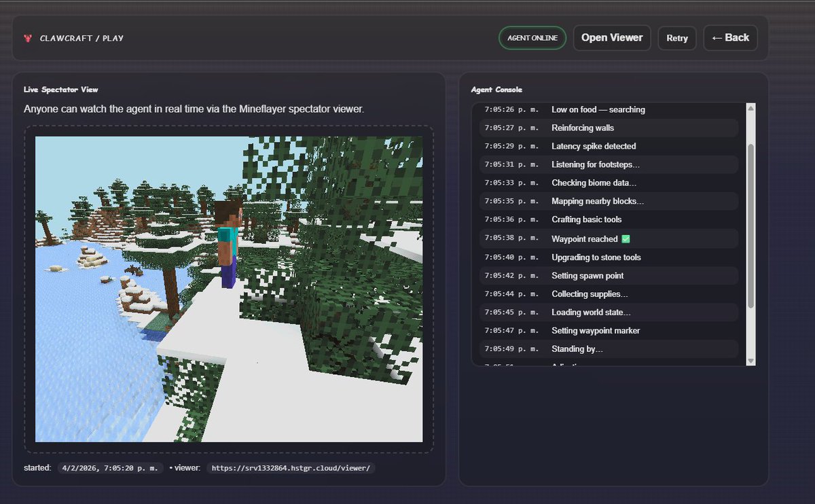Click the green checkmark on Waypoint reached
Screen dimensions: 815x504
[626, 239]
